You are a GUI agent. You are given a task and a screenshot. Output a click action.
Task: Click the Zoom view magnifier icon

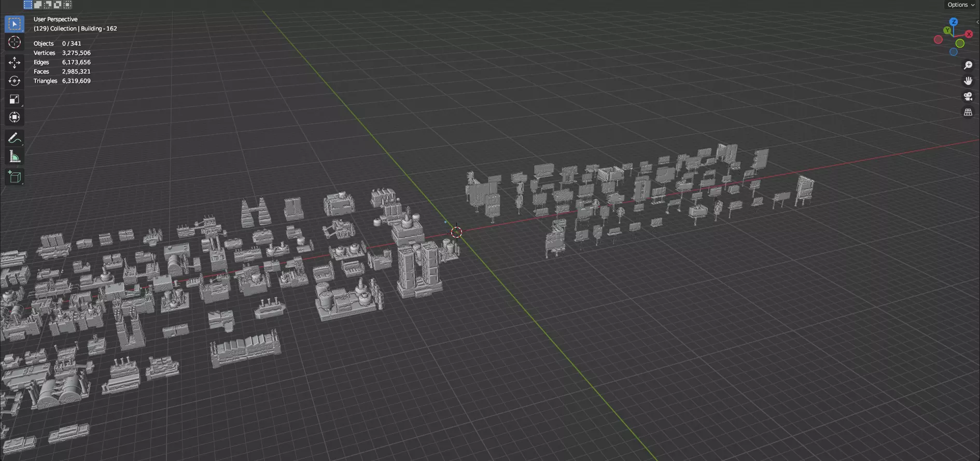[x=968, y=65]
